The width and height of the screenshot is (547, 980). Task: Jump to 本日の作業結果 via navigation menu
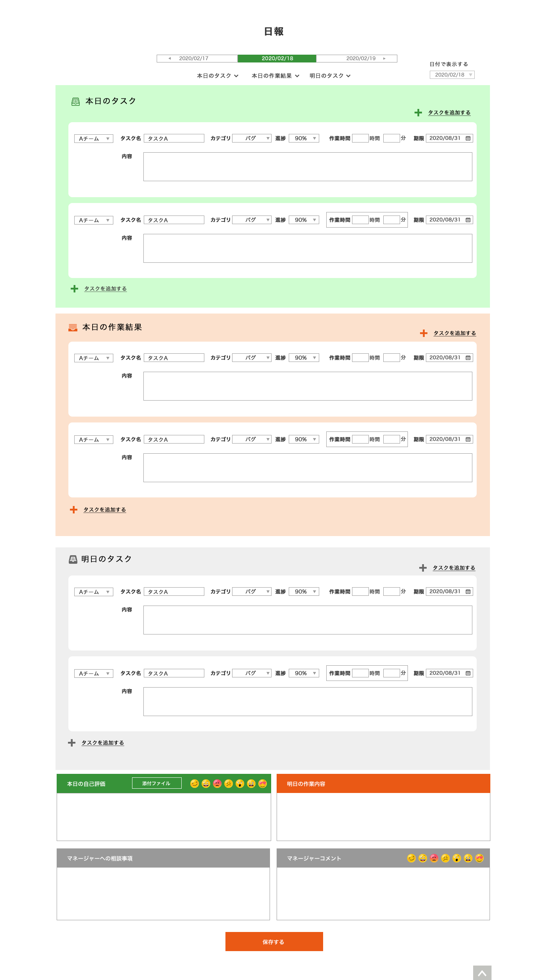click(x=275, y=76)
